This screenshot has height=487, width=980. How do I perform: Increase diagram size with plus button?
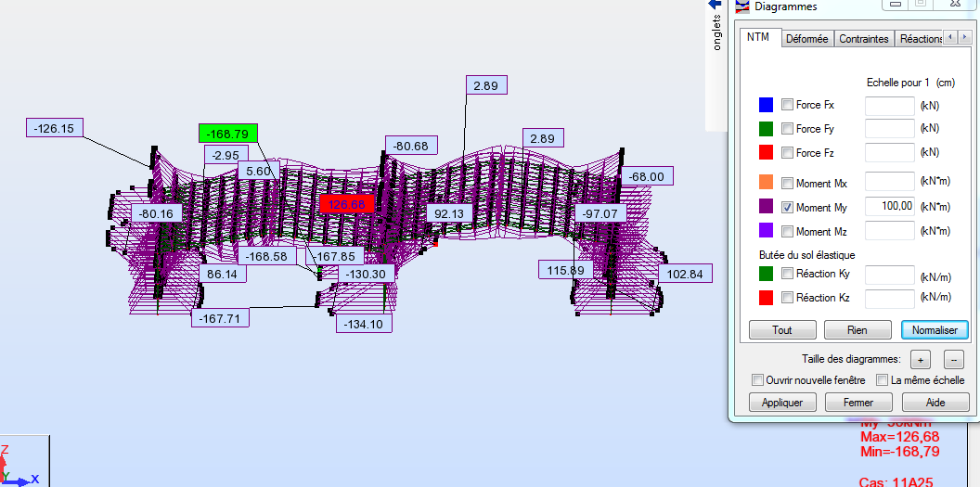point(920,360)
